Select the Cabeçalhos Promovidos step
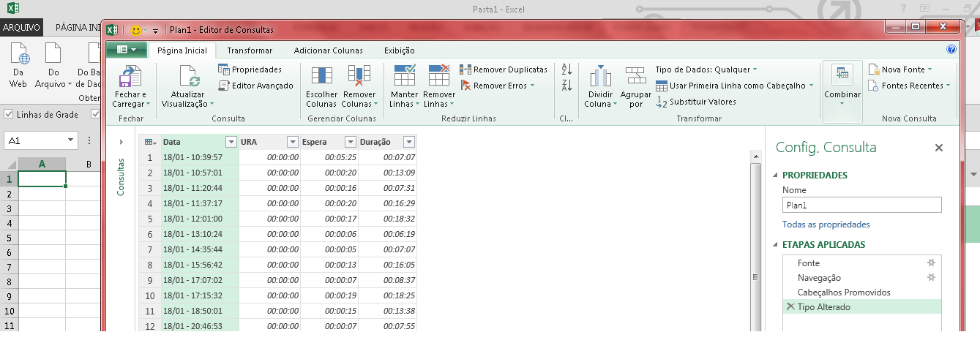The height and width of the screenshot is (351, 980). 861,292
